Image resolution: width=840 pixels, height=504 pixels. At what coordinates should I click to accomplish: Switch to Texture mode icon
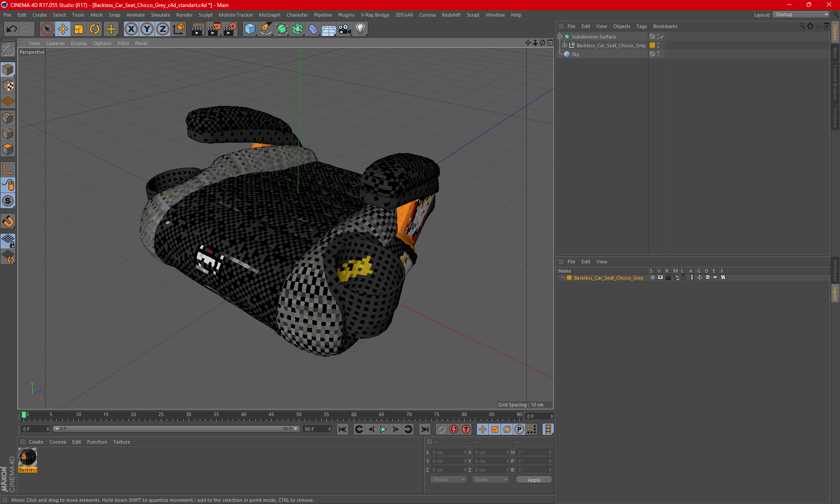8,86
